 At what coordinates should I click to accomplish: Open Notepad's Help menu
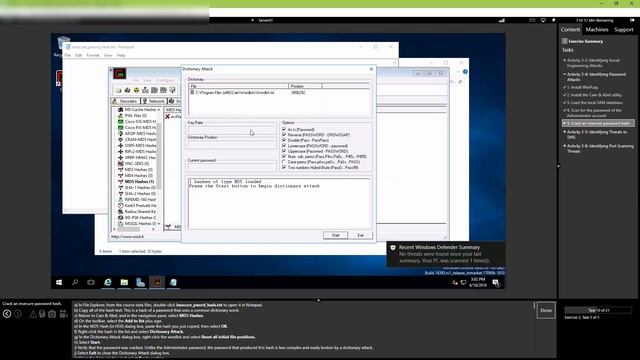point(121,55)
